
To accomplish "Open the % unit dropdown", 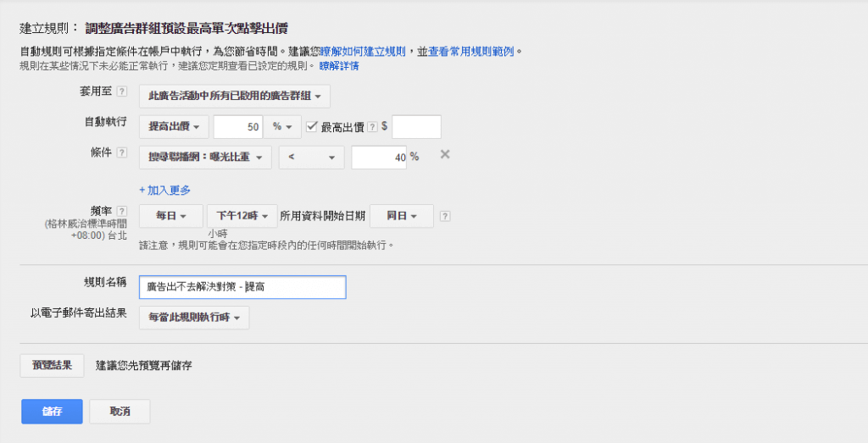I will [282, 127].
